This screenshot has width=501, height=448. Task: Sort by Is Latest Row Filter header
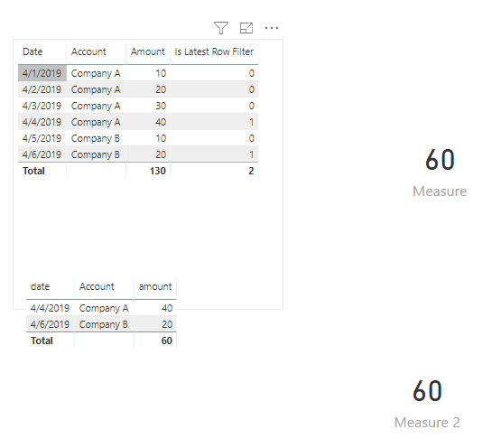pos(214,51)
